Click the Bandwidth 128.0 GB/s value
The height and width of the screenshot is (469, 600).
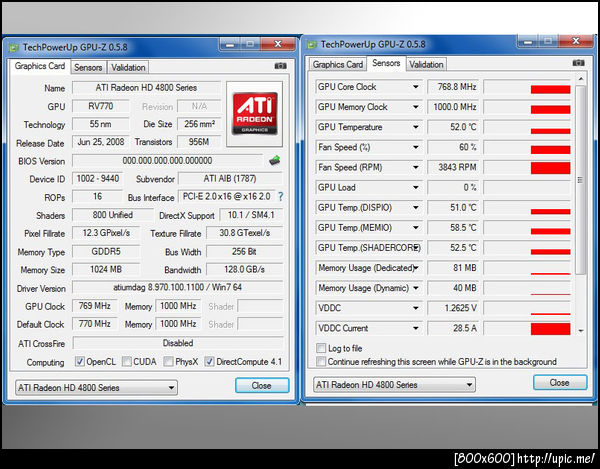pyautogui.click(x=245, y=270)
